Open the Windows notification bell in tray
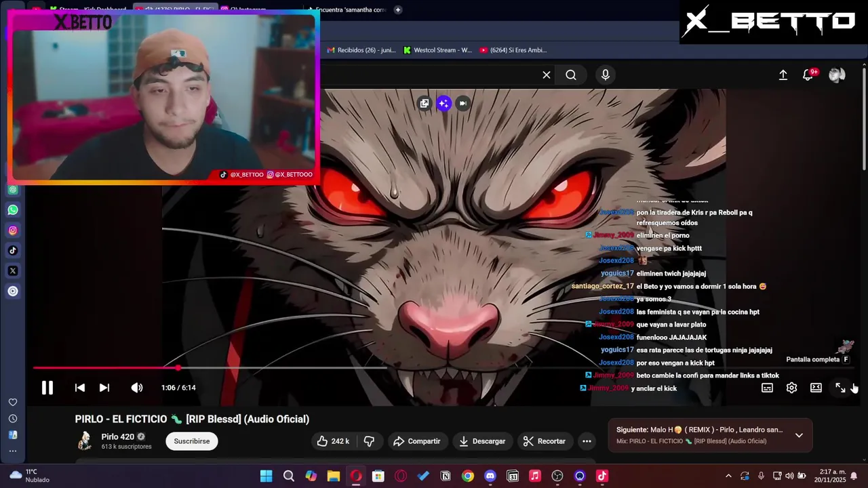868x488 pixels. click(854, 476)
